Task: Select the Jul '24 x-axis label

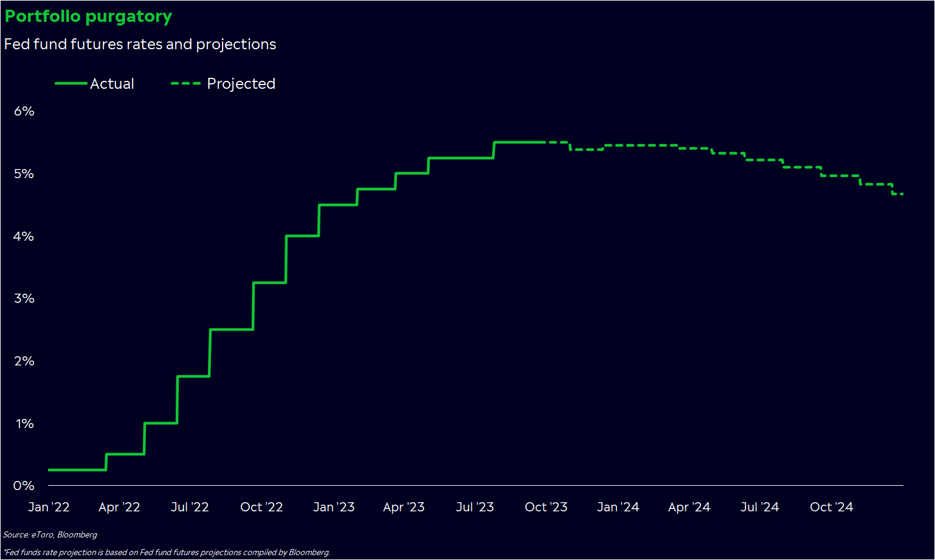Action: tap(759, 507)
